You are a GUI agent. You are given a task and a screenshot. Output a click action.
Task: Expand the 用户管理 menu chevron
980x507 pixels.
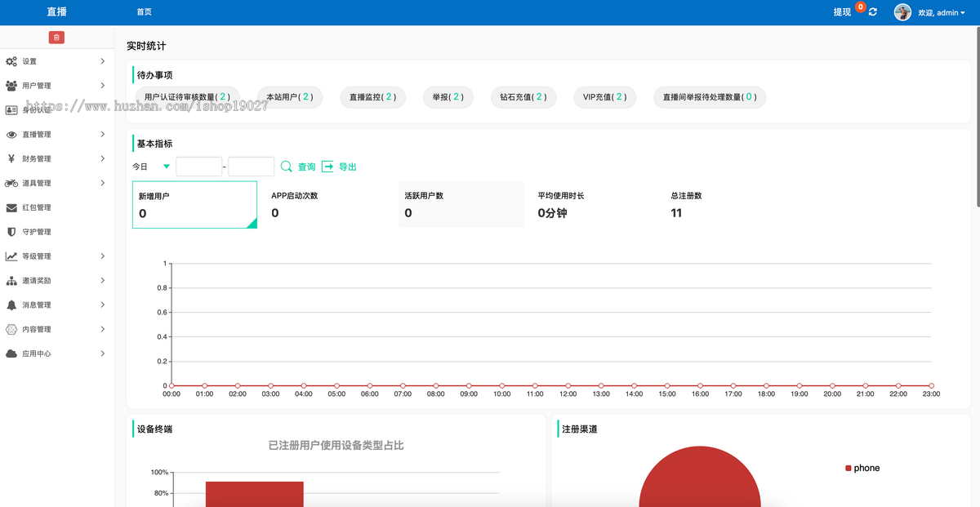pyautogui.click(x=102, y=86)
